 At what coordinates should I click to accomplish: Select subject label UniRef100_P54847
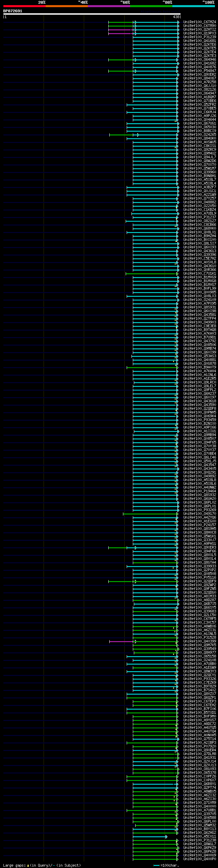tap(200, 71)
